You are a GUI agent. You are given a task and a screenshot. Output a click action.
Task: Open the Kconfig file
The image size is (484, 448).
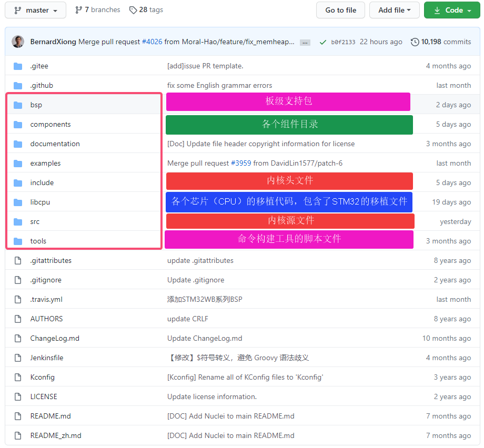[42, 377]
